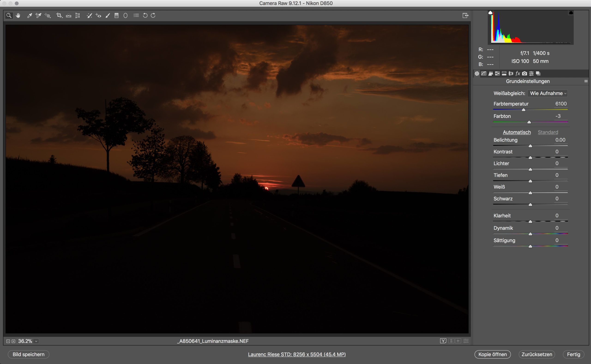Click the sunset preview image
Image resolution: width=591 pixels, height=364 pixels.
(x=237, y=179)
